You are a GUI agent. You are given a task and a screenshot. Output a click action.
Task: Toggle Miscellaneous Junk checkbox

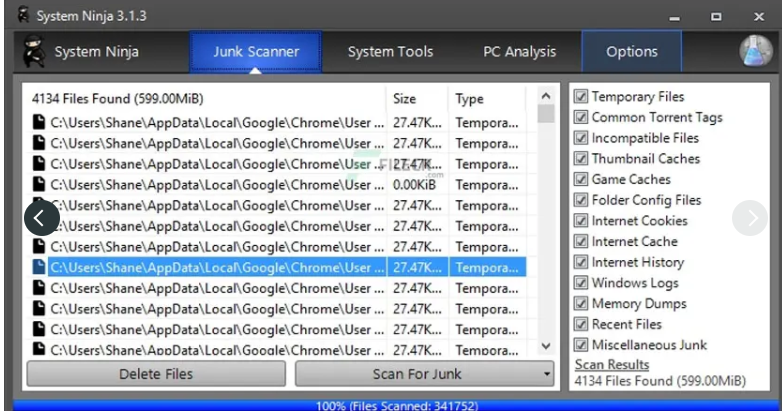(x=581, y=345)
